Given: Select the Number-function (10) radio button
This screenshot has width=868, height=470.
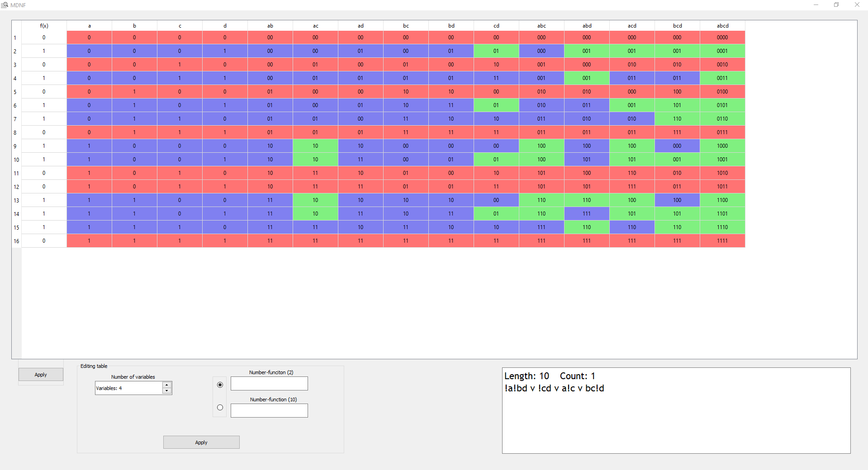Looking at the screenshot, I should point(220,408).
